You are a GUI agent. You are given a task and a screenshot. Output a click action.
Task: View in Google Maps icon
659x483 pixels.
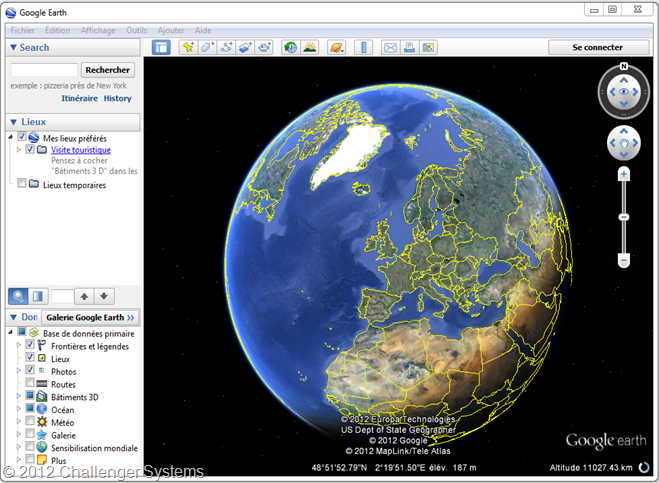pos(428,48)
